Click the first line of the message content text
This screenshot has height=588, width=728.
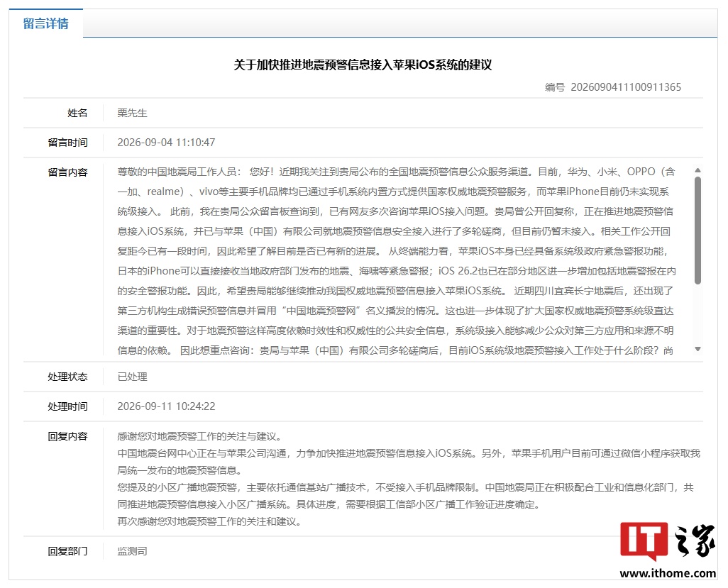396,172
